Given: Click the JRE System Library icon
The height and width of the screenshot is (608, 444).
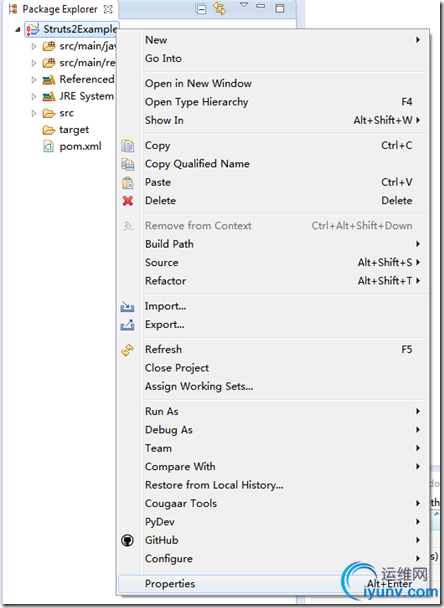Looking at the screenshot, I should click(x=49, y=96).
